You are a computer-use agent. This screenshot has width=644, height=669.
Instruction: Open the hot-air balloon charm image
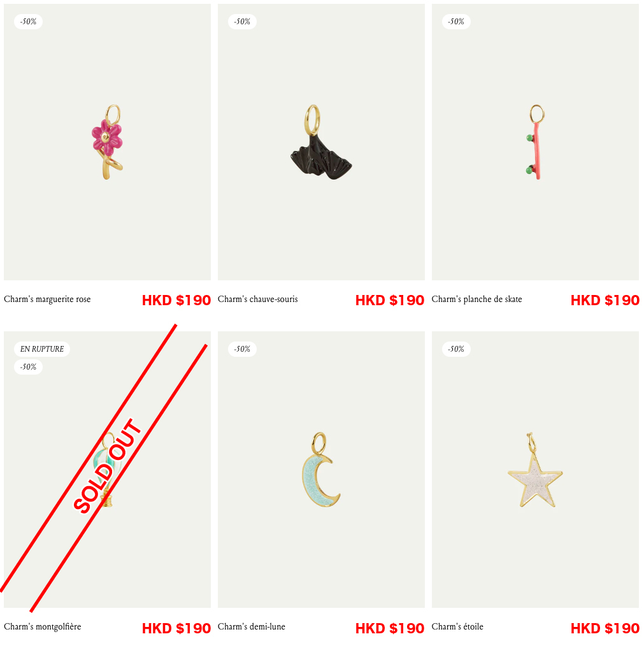click(107, 470)
